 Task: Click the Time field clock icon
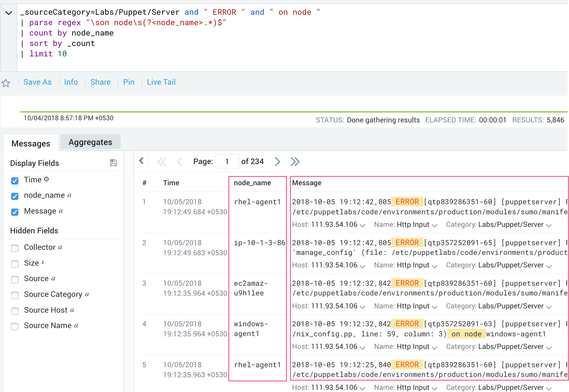point(46,179)
